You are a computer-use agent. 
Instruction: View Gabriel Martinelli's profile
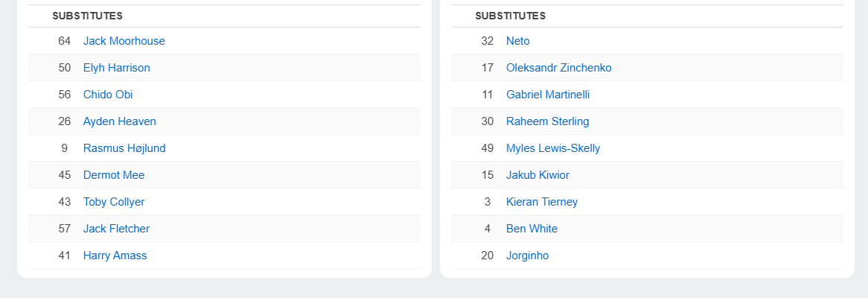pyautogui.click(x=547, y=95)
